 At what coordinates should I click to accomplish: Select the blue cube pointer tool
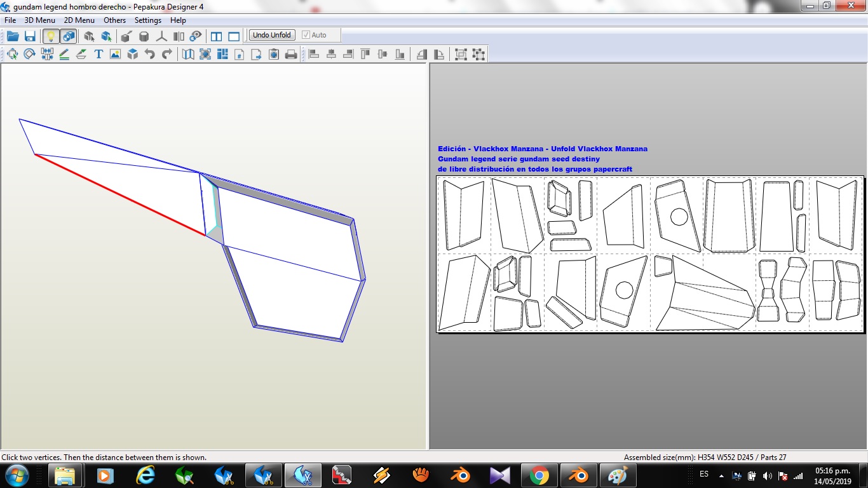(x=106, y=36)
